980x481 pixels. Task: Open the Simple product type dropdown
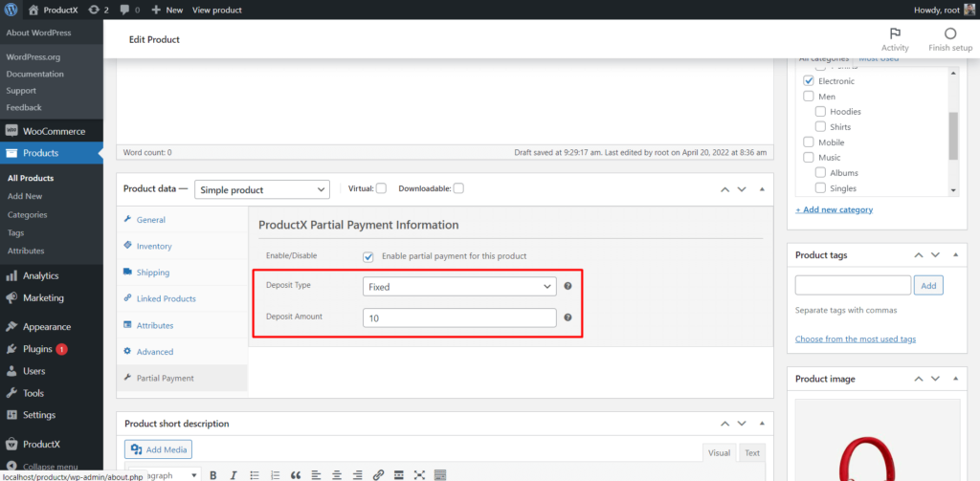[262, 189]
